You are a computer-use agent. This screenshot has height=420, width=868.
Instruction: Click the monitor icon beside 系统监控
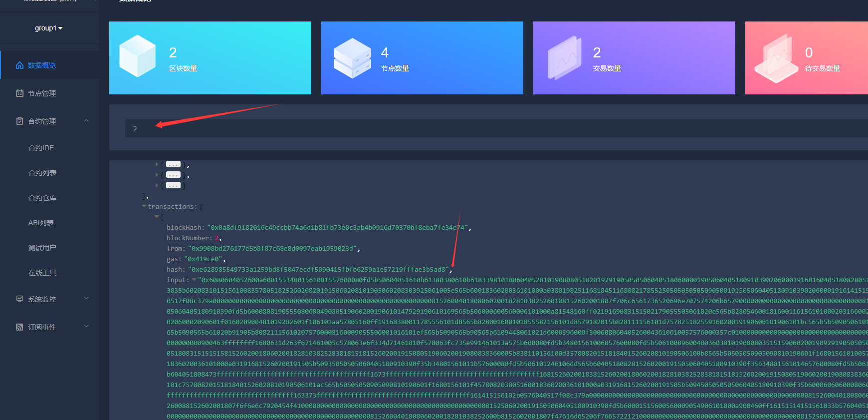pyautogui.click(x=19, y=299)
